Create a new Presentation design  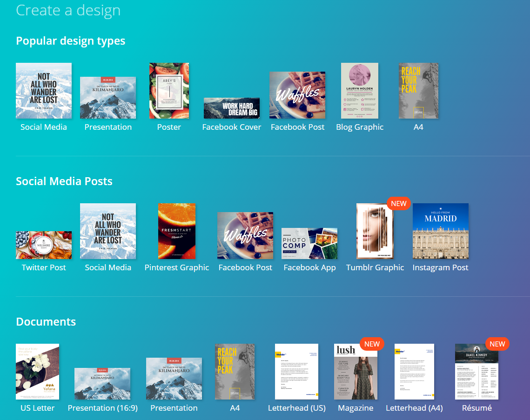tap(108, 98)
